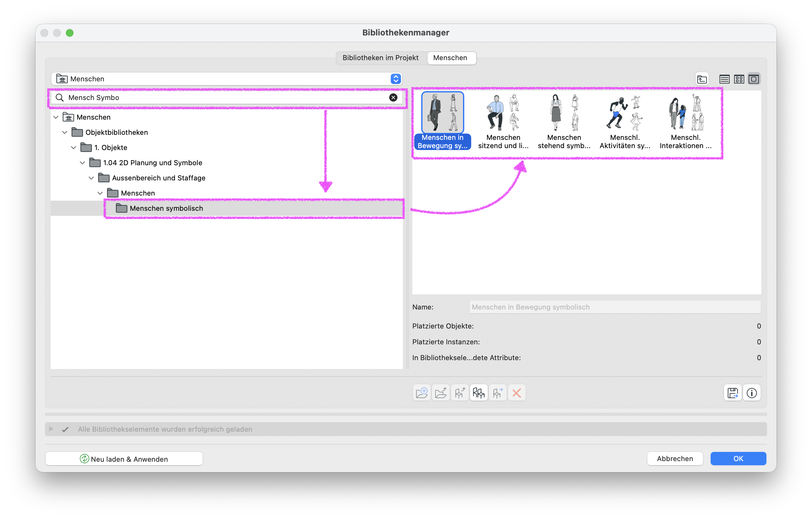Select the Menschen symbolisch tree row
Viewport: 812px width, 519px height.
coord(227,208)
